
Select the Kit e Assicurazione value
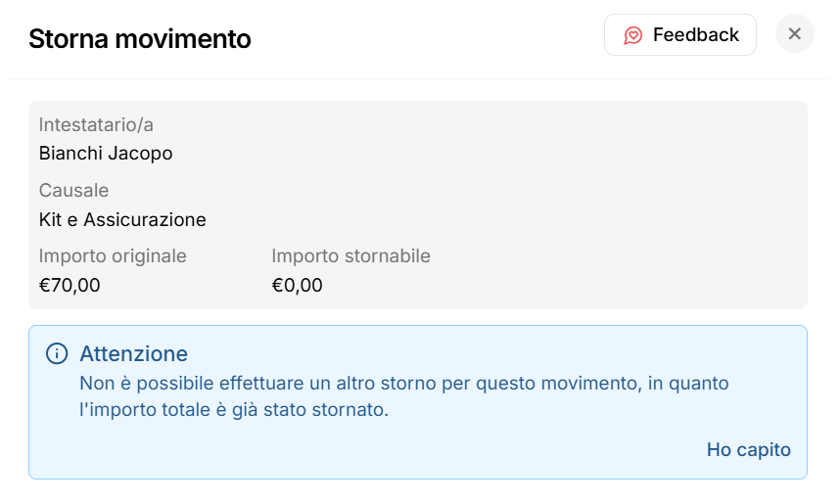[122, 219]
